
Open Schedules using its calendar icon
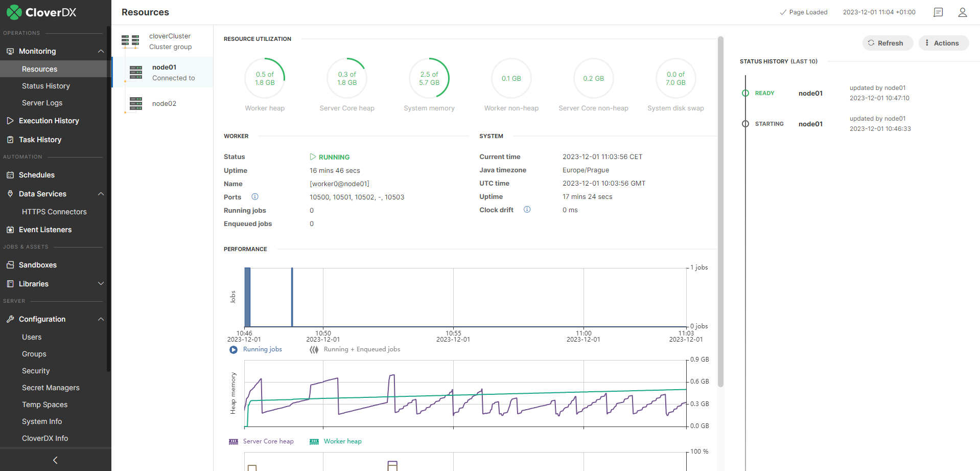(x=10, y=175)
